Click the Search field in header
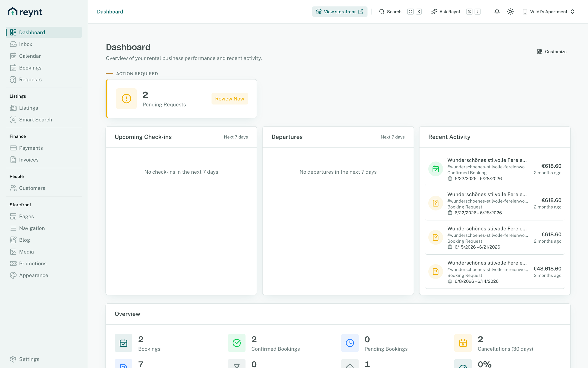Viewport: 588px width, 368px height. [x=400, y=12]
